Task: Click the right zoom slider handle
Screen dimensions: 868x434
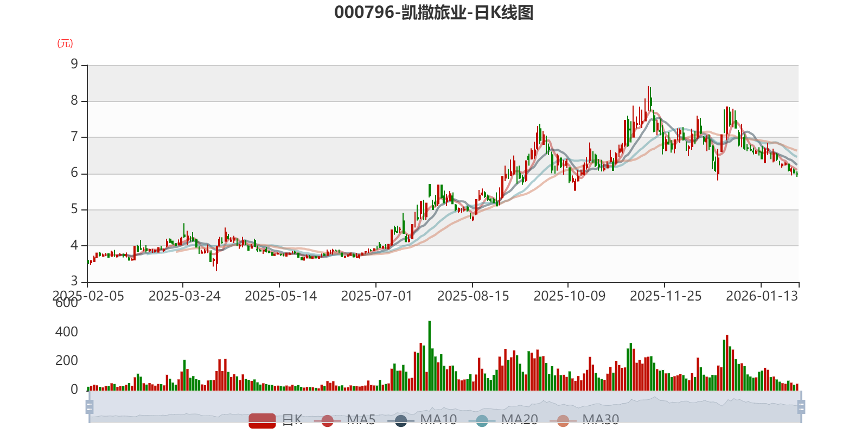Action: 801,406
